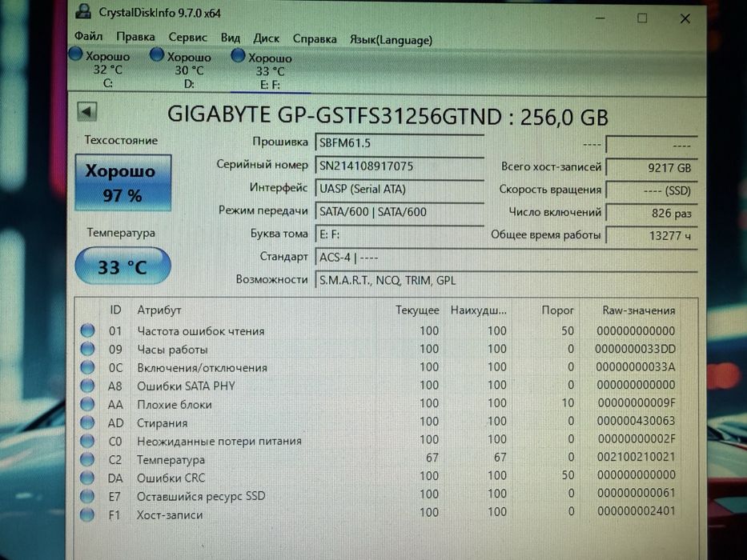
Task: Open the Справка menu
Action: [x=315, y=38]
